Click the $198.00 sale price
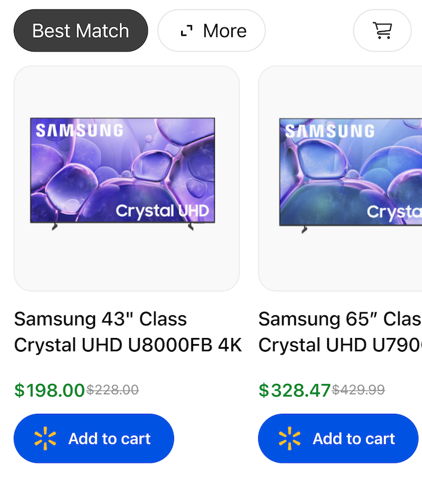The image size is (422, 504). click(50, 391)
